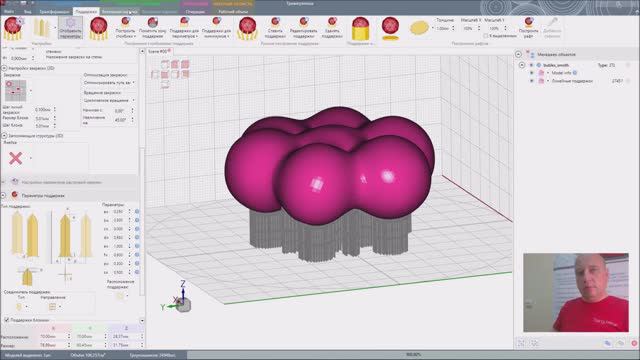Open the 'Вид' ribbon tab
The width and height of the screenshot is (640, 360).
click(27, 12)
